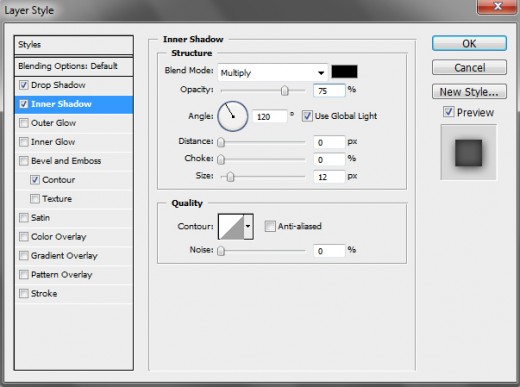This screenshot has width=520, height=387.
Task: Select the Inner Shadow style row
Action: point(74,104)
